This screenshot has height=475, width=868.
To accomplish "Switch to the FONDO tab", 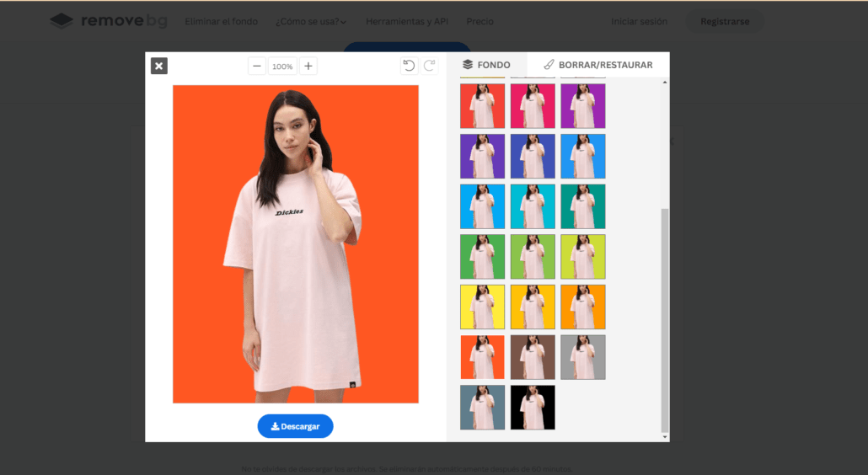I will point(486,65).
